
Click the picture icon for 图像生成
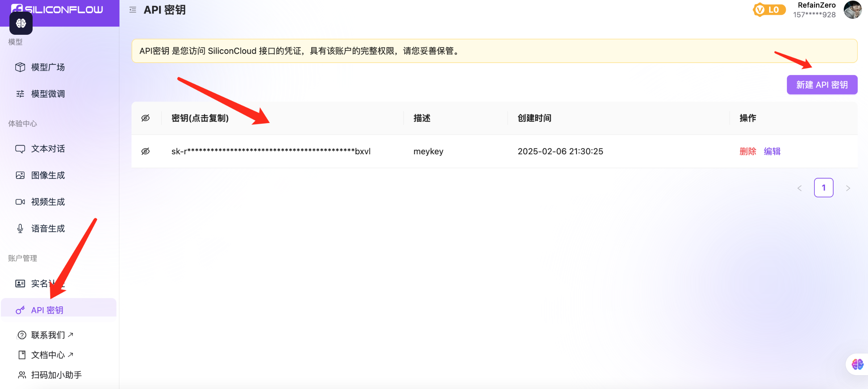[x=20, y=175]
